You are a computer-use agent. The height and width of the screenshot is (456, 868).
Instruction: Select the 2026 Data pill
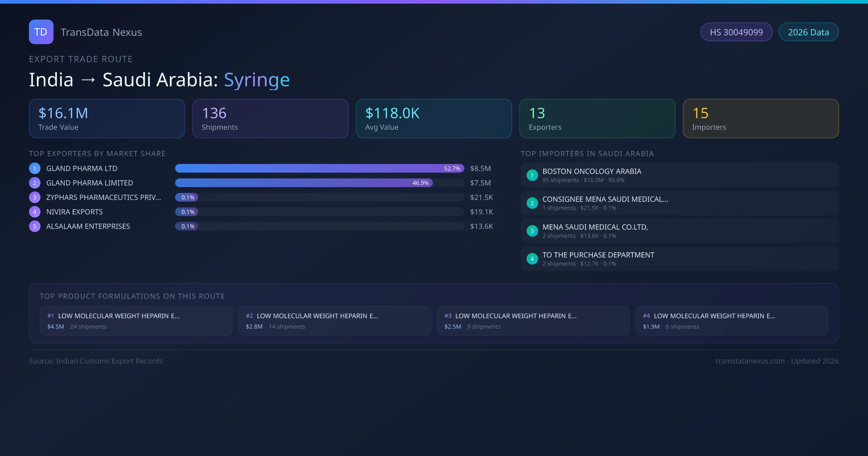[808, 32]
